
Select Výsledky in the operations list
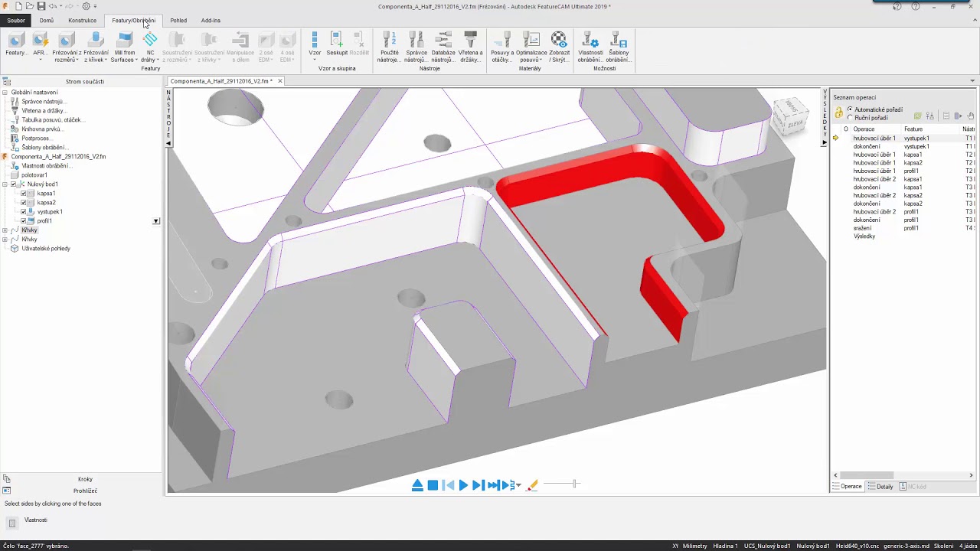[864, 236]
